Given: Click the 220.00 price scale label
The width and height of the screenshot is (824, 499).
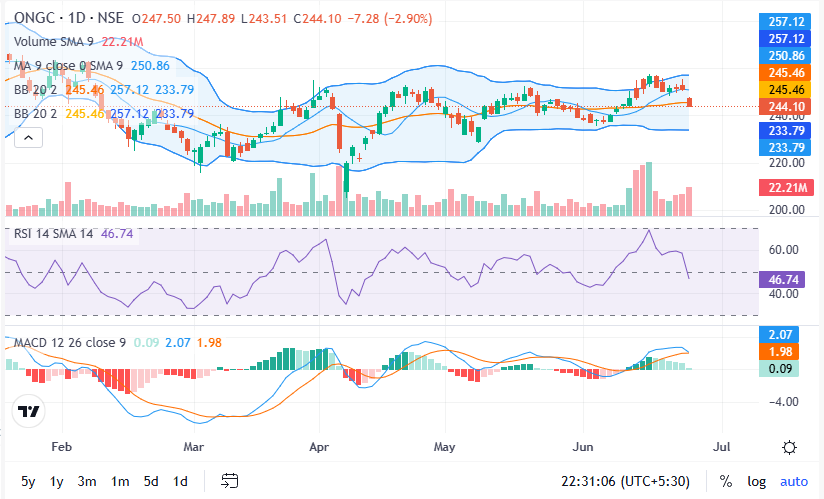Looking at the screenshot, I should [x=786, y=163].
